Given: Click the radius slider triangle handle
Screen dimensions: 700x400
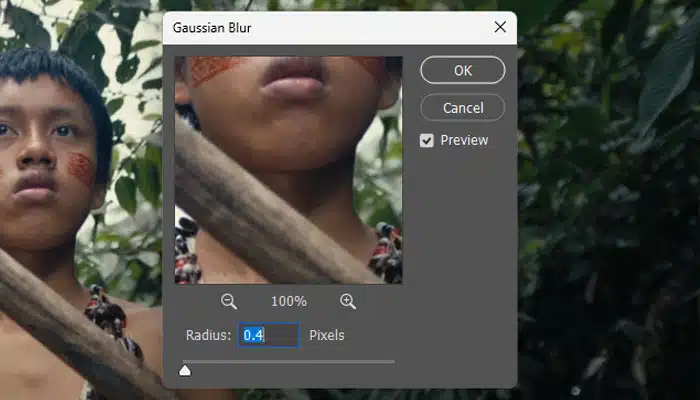Looking at the screenshot, I should point(185,371).
